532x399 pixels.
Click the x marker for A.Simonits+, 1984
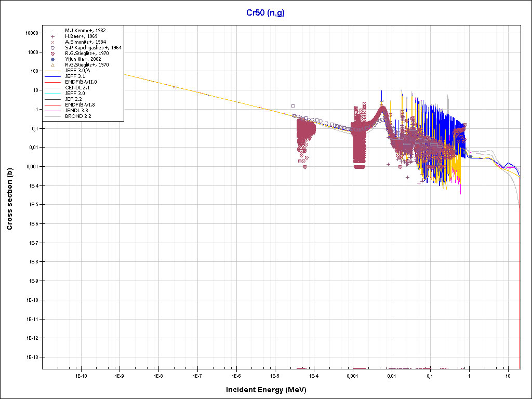click(x=52, y=42)
